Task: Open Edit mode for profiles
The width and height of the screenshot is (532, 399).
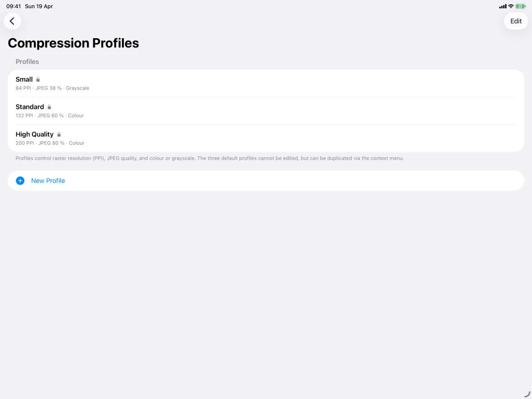Action: [x=516, y=21]
